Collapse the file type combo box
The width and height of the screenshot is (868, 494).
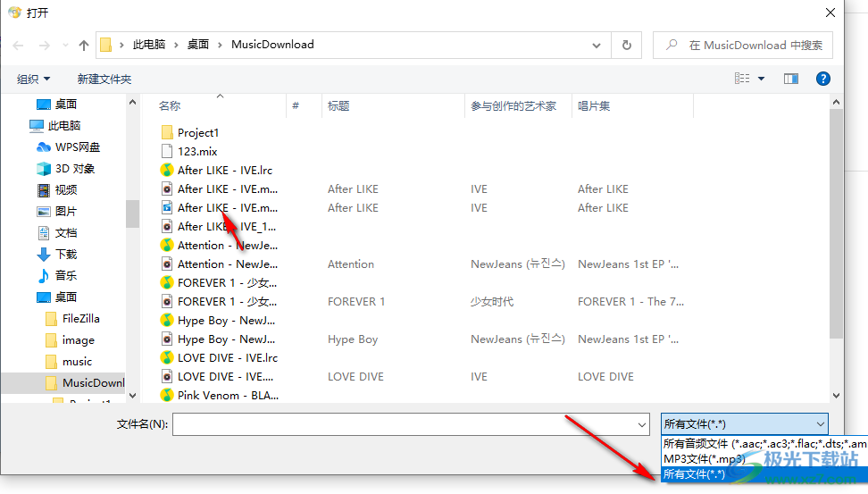(x=820, y=424)
